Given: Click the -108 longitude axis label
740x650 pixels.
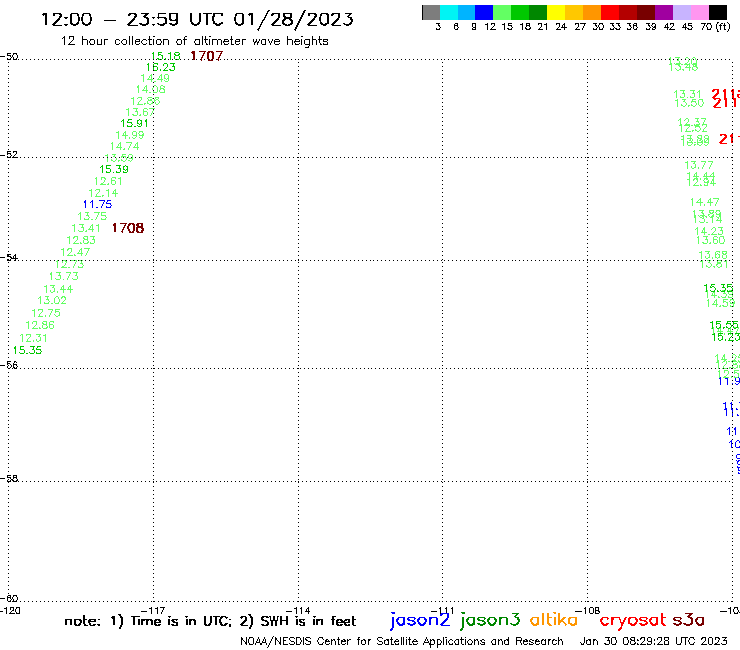Looking at the screenshot, I should [588, 611].
